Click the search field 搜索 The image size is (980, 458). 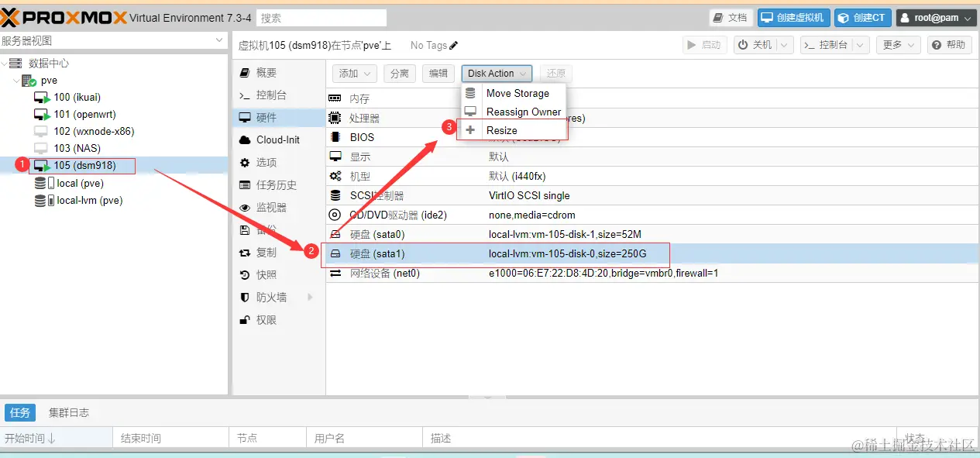322,17
